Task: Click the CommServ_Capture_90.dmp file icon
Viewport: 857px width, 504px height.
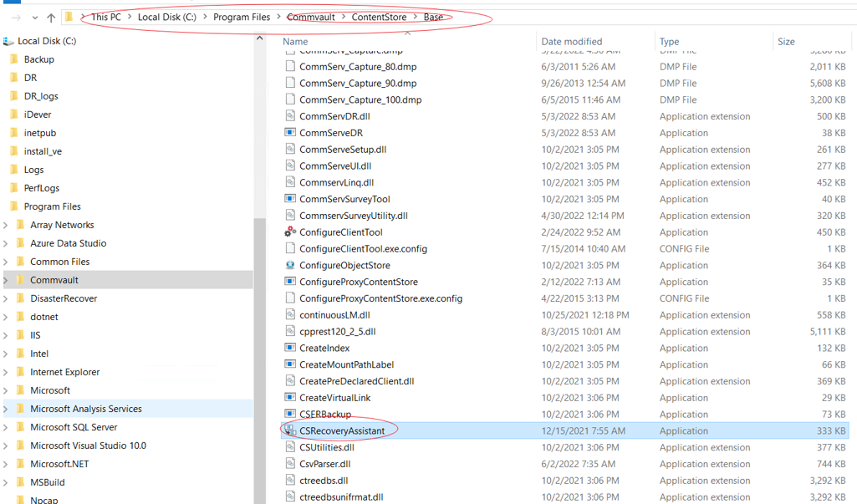Action: (290, 84)
